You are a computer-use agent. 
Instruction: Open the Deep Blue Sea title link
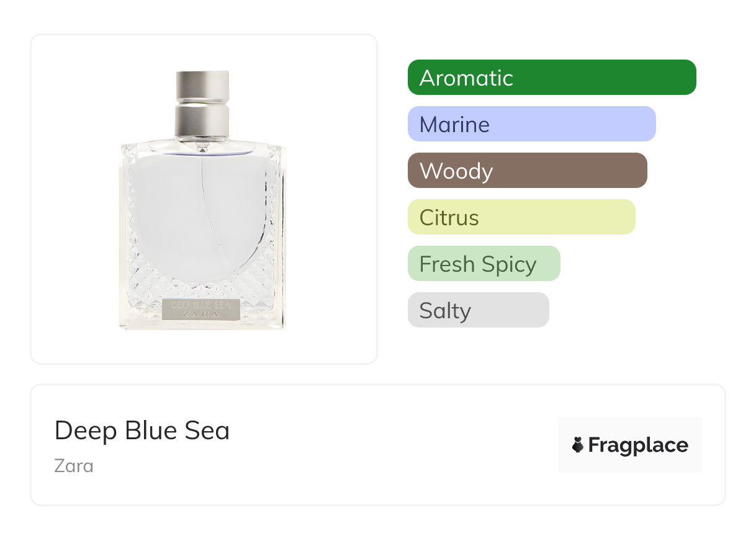[x=142, y=431]
